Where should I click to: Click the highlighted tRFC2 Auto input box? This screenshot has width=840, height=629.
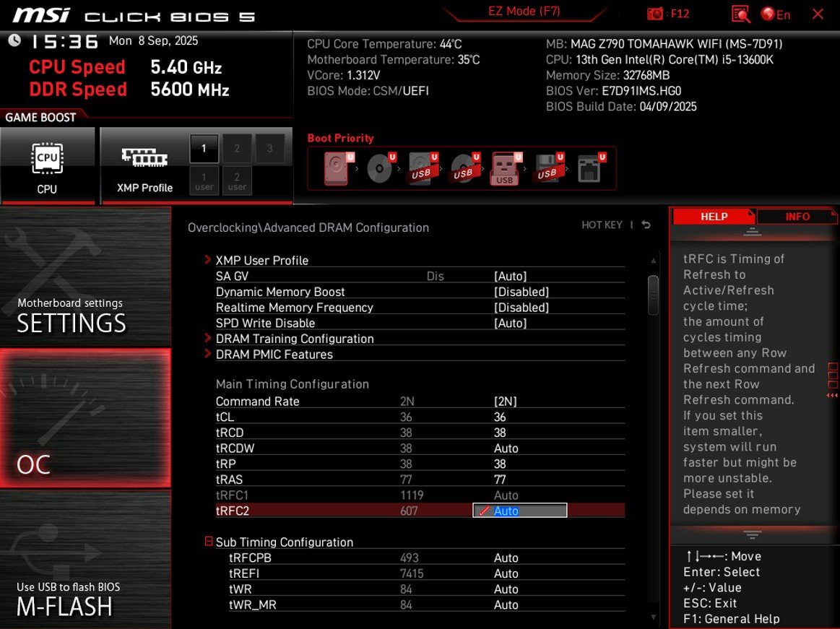point(519,511)
